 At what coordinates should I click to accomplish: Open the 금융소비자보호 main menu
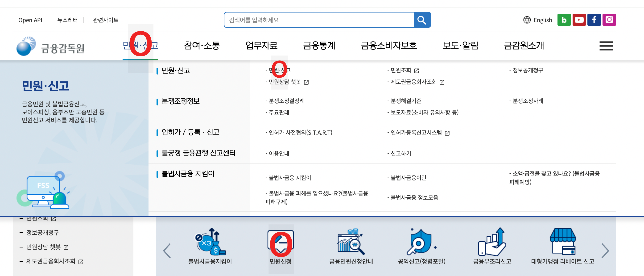point(388,46)
